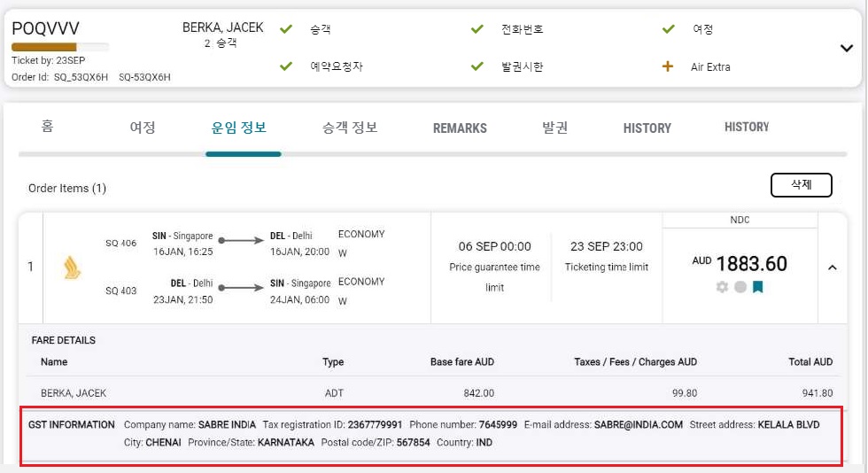Click the postal code 567854
The width and height of the screenshot is (868, 473).
[413, 443]
